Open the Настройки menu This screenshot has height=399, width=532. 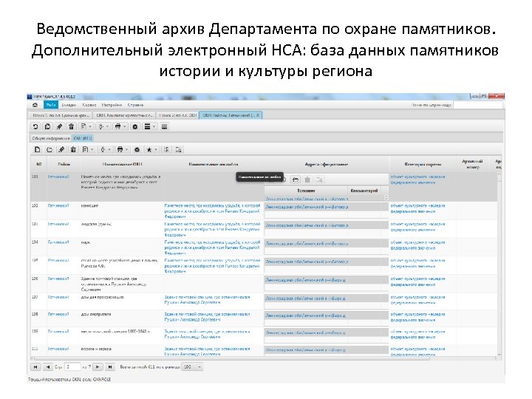pyautogui.click(x=112, y=105)
